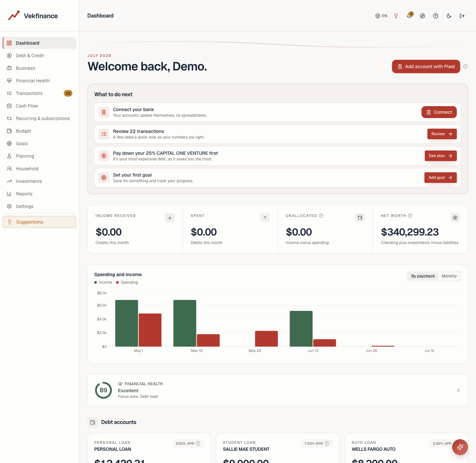Click the May 29 spending bar
Screen dimensions: 476x463
266,339
